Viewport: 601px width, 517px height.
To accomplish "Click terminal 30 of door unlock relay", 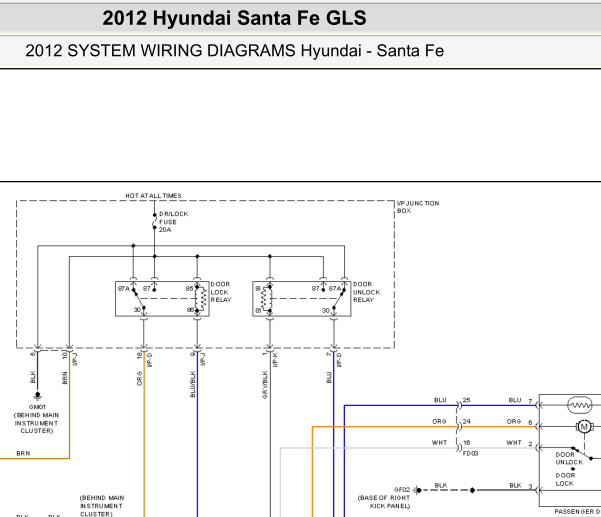I will click(325, 310).
